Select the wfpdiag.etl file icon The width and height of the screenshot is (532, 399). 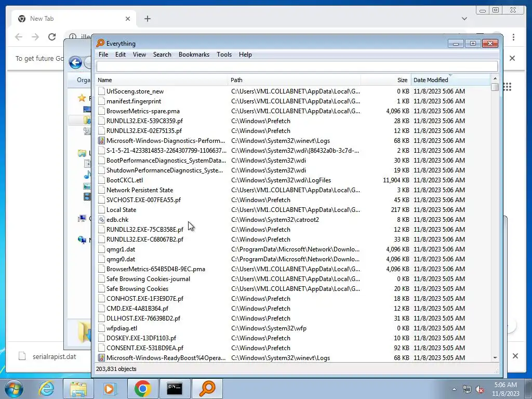(101, 328)
